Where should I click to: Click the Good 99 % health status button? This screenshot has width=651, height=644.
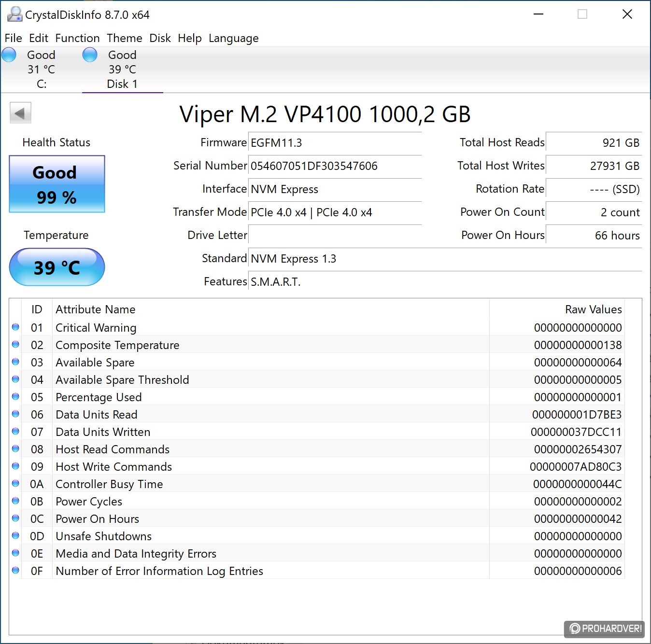tap(57, 184)
